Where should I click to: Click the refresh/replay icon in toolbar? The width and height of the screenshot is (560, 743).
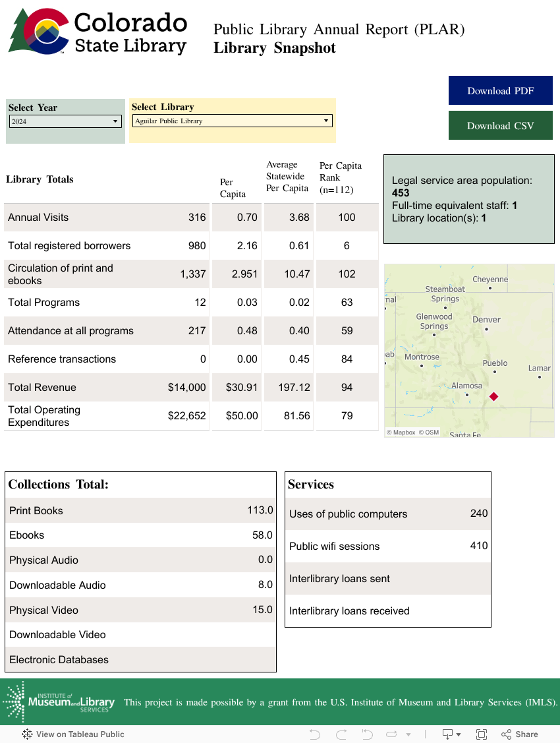coord(392,734)
